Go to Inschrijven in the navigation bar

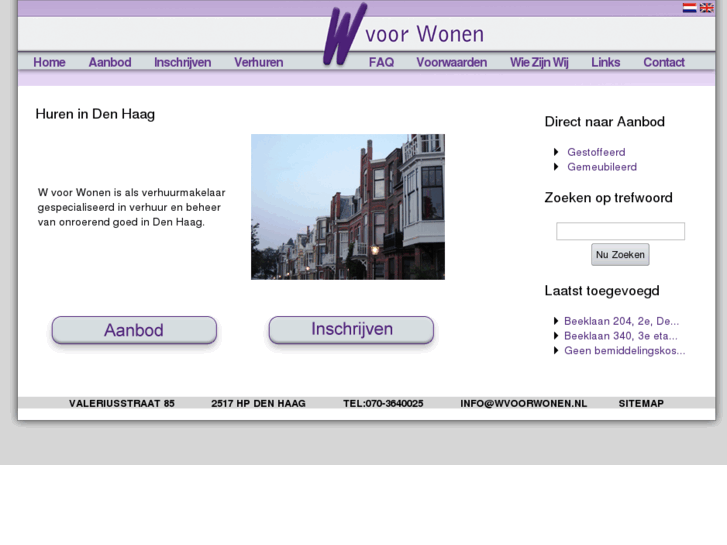click(x=183, y=62)
